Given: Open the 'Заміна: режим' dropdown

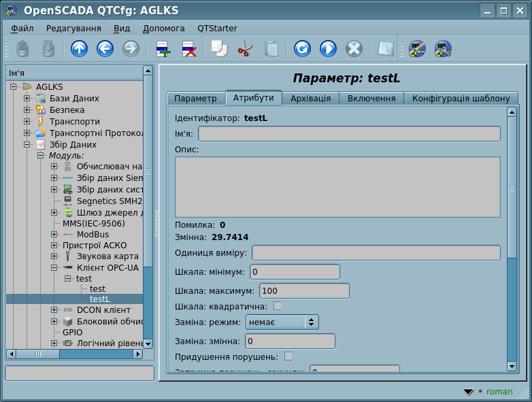Looking at the screenshot, I should pos(282,322).
